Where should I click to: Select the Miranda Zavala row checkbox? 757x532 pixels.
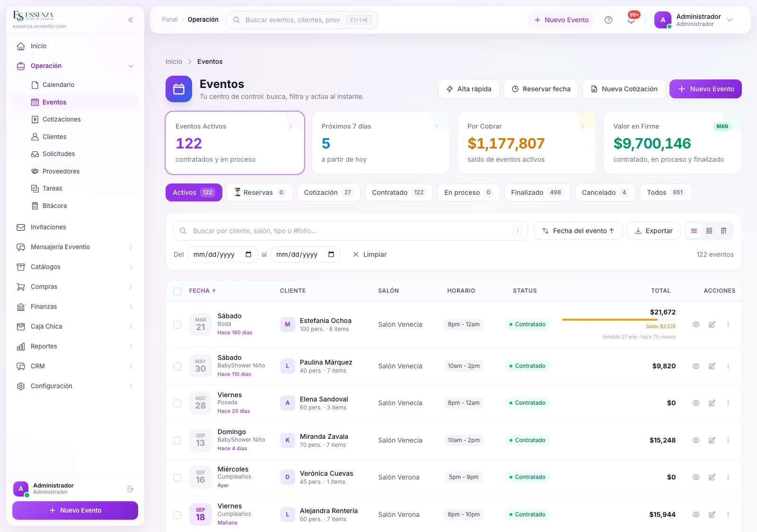click(x=177, y=441)
